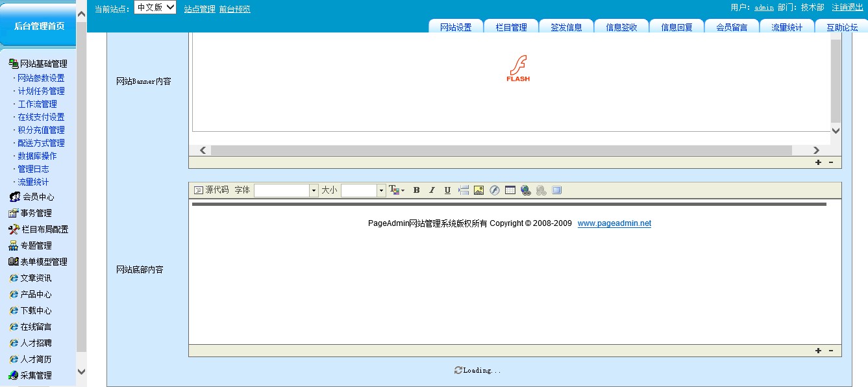
Task: Click the text color icon in toolbar
Action: [395, 190]
